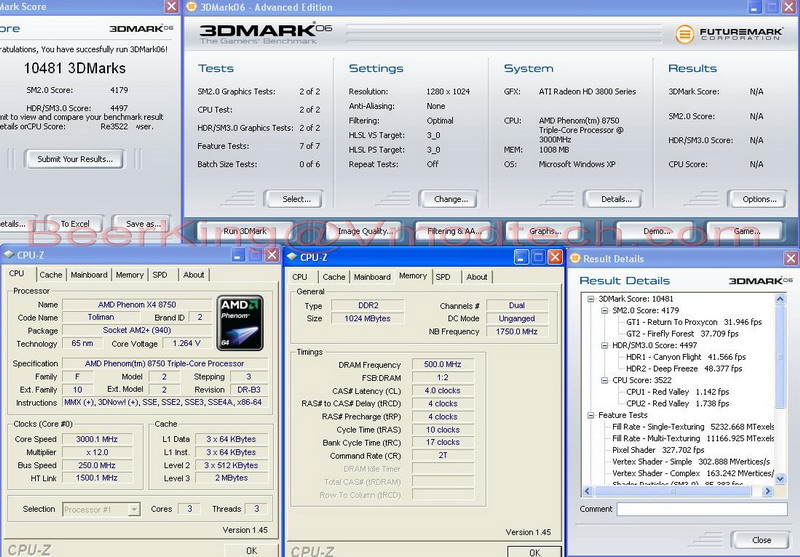This screenshot has width=800, height=557.
Task: Click scroll down arrow in Result Details
Action: click(780, 479)
